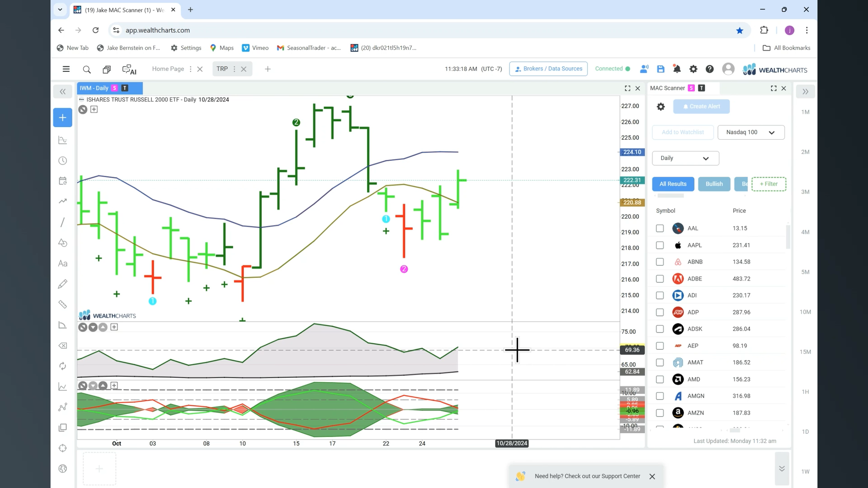Open the layouts windows icon
Screen dimensions: 868x488
tap(107, 69)
